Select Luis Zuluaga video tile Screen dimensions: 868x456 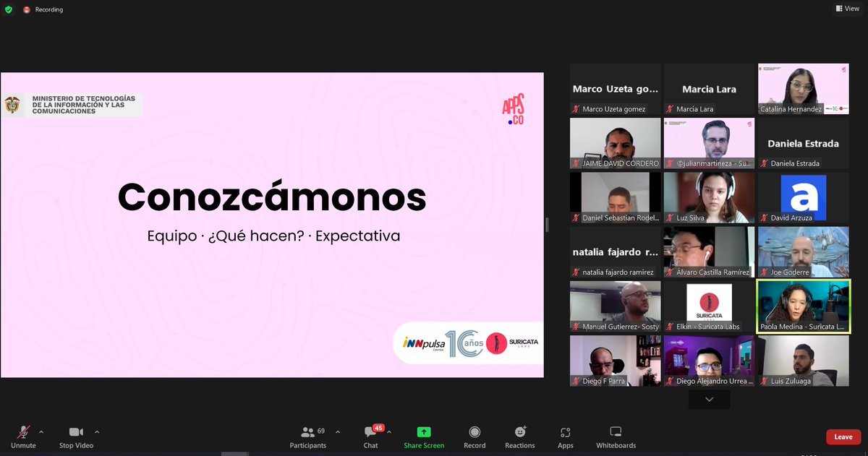[804, 361]
